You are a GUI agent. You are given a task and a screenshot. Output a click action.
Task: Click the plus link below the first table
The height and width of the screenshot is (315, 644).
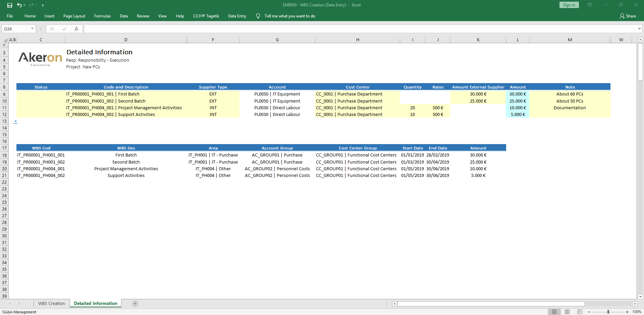tap(15, 121)
